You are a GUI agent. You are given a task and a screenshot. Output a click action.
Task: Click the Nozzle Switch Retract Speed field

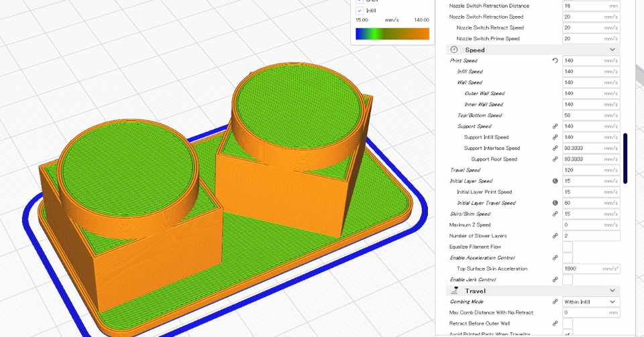[591, 28]
